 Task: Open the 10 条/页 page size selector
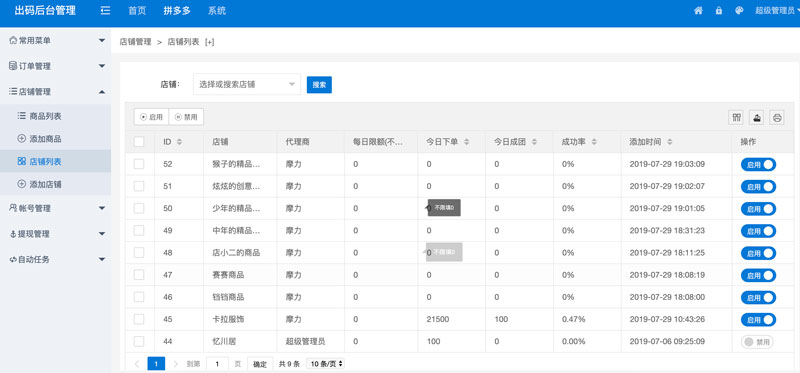326,364
